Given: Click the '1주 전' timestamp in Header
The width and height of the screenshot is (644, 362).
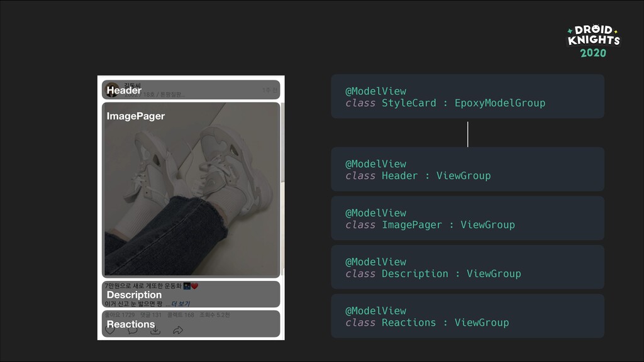Looking at the screenshot, I should point(269,90).
